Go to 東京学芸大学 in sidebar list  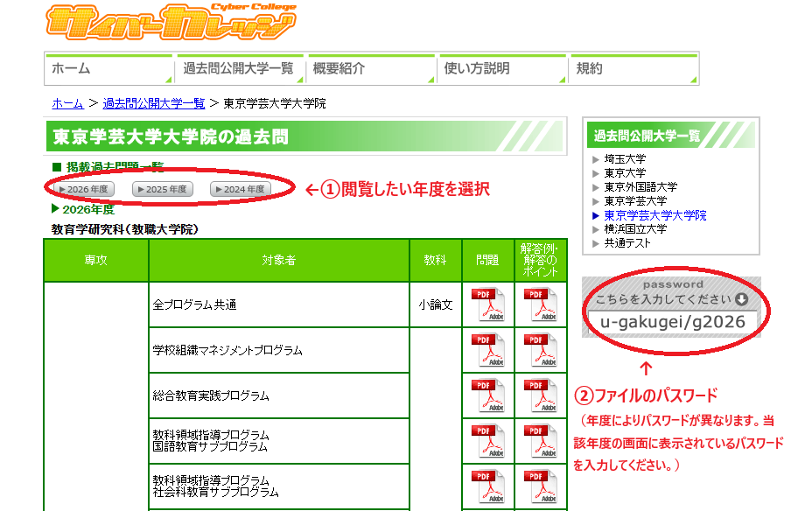click(635, 201)
